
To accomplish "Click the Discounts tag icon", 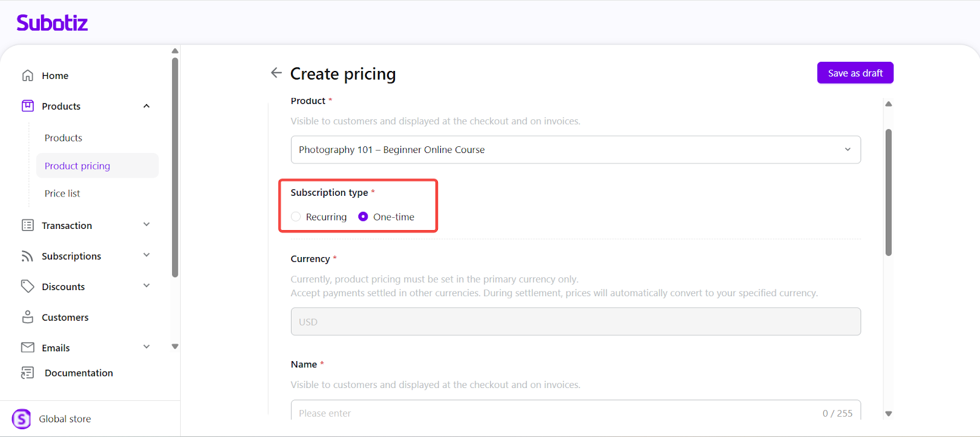I will point(28,286).
